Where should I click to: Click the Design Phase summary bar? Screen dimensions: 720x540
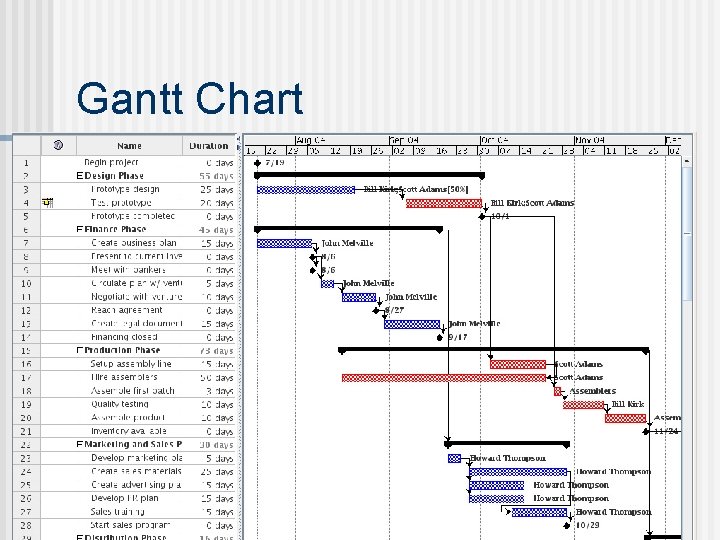point(370,175)
